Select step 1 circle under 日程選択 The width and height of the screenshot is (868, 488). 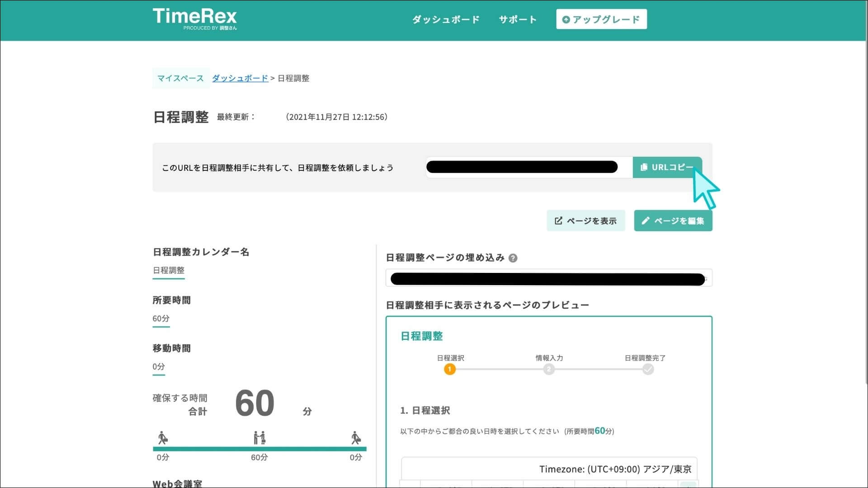[x=450, y=369]
